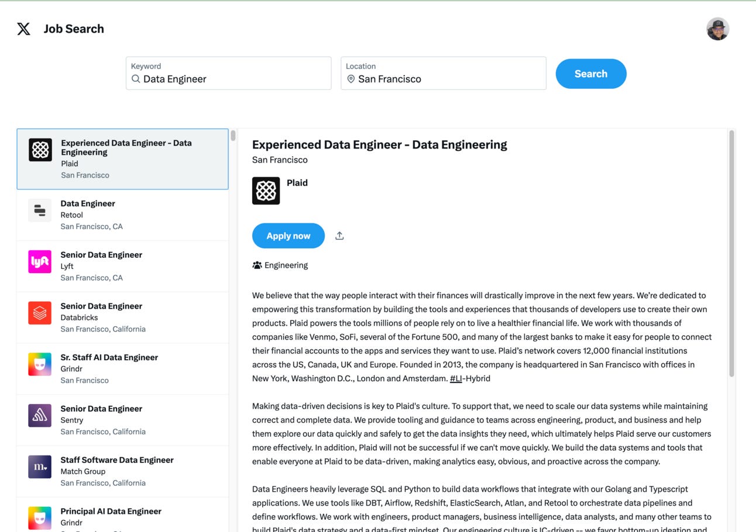The width and height of the screenshot is (756, 532).
Task: Focus the Location input field
Action: (444, 73)
